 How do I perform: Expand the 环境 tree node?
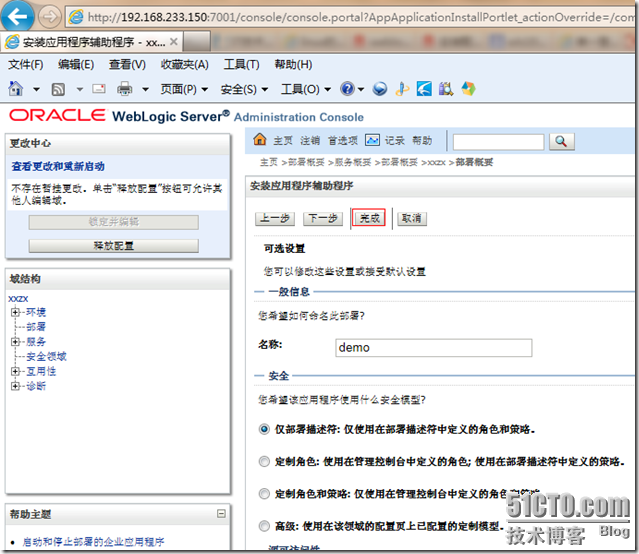15,312
